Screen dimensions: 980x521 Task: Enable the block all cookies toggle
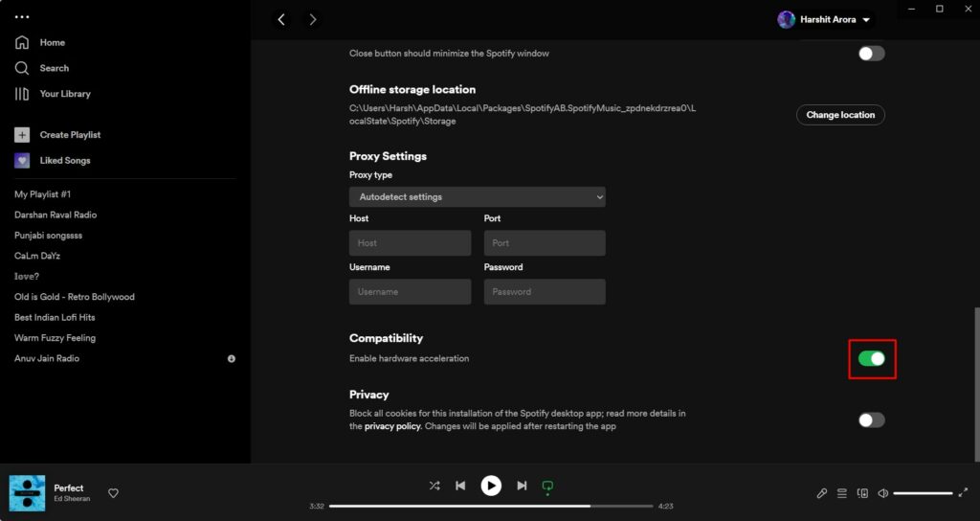pos(871,419)
